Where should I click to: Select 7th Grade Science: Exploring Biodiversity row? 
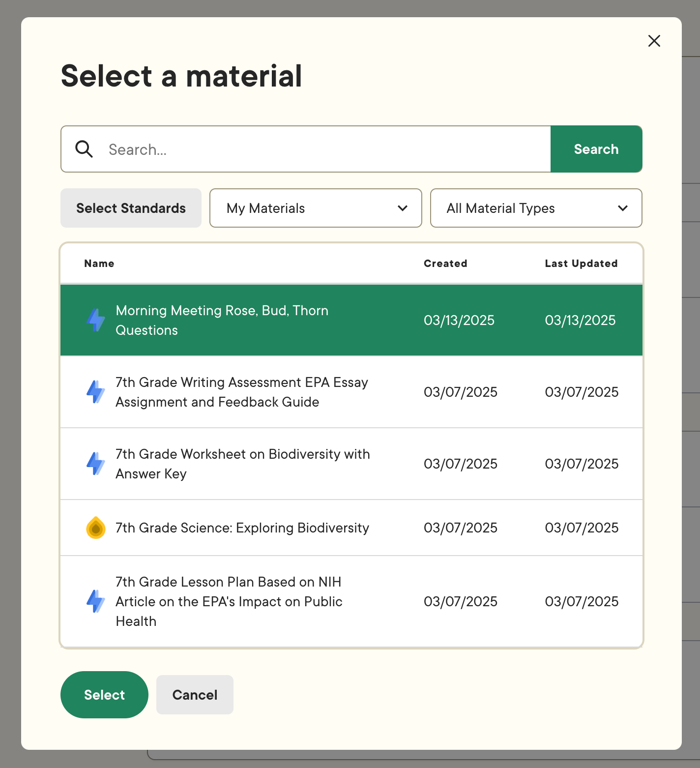click(x=351, y=528)
